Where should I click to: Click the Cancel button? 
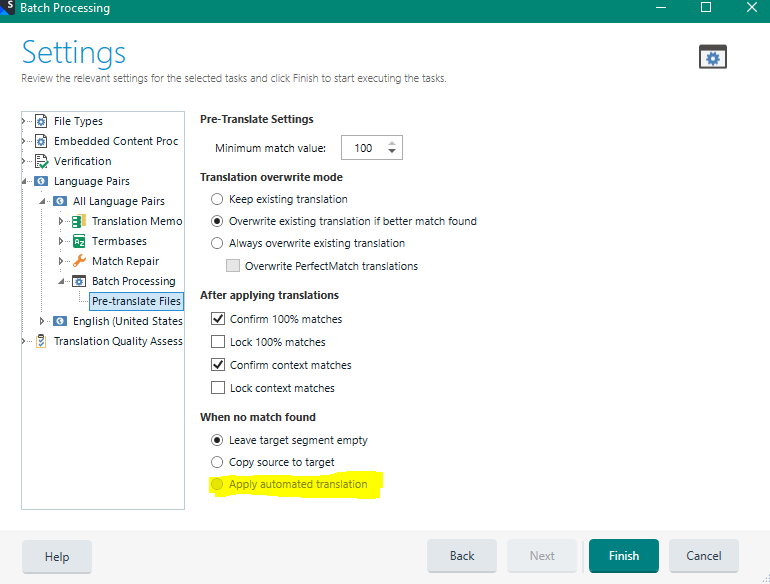[x=704, y=556]
